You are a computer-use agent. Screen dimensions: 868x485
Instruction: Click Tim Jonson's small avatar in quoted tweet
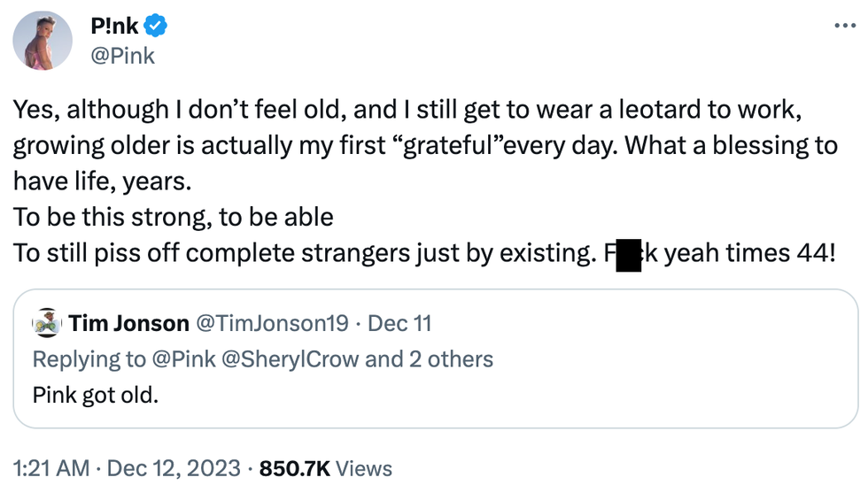point(45,323)
